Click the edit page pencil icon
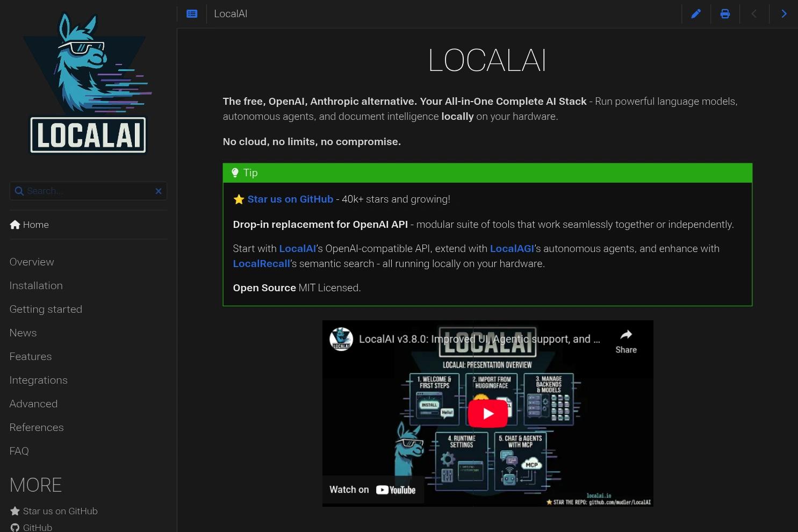The image size is (798, 532). (696, 14)
